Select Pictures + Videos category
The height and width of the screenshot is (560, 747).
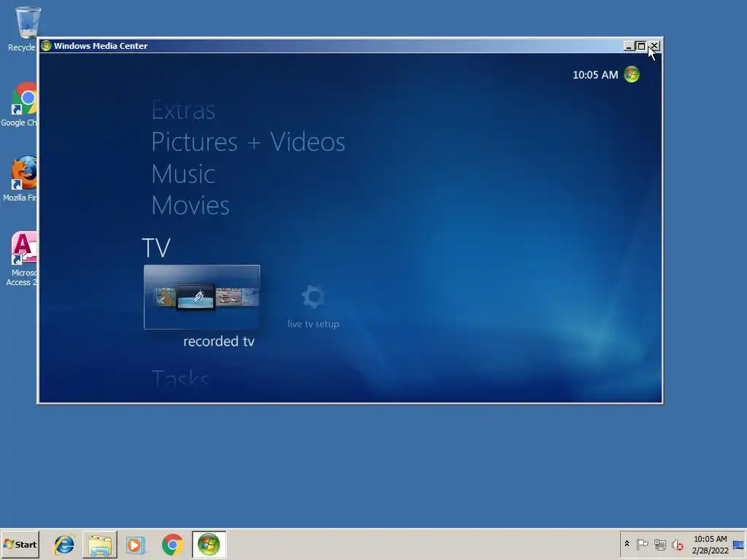pos(248,142)
